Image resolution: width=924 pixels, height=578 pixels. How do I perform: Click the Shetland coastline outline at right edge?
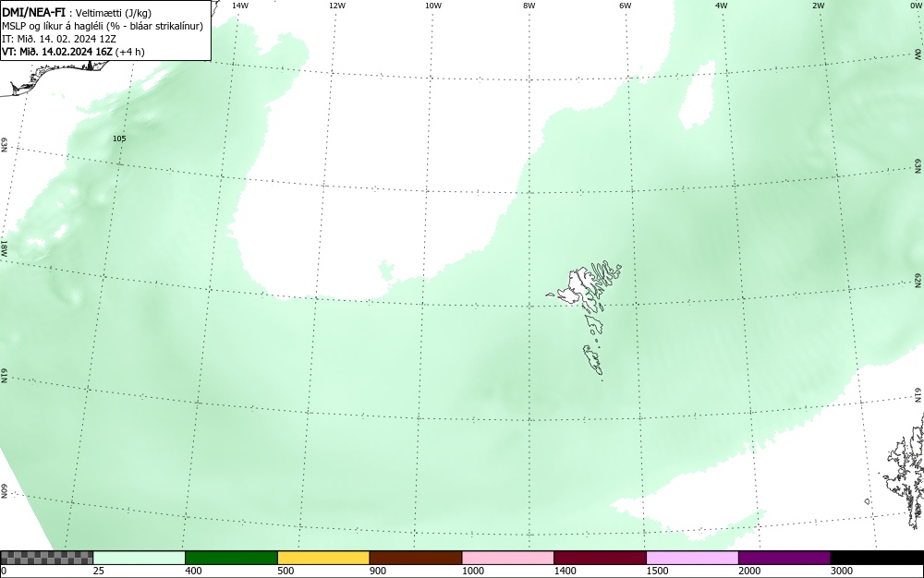(x=905, y=471)
